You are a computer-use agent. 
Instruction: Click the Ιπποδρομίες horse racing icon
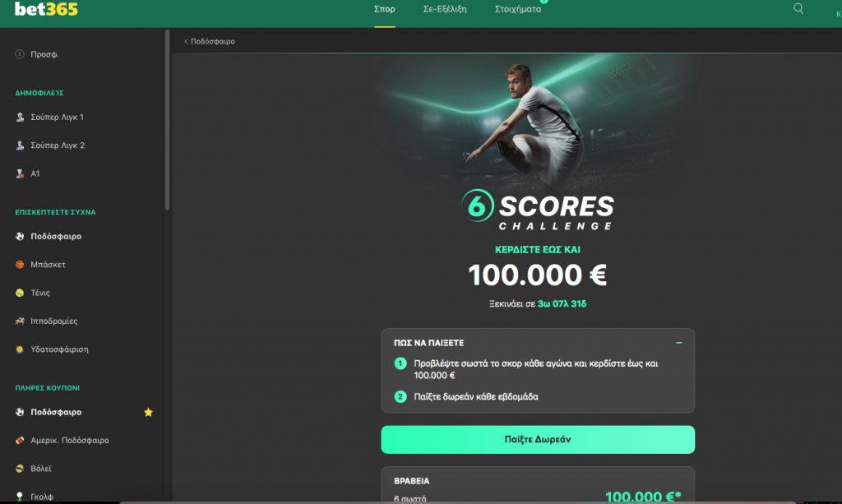[20, 321]
